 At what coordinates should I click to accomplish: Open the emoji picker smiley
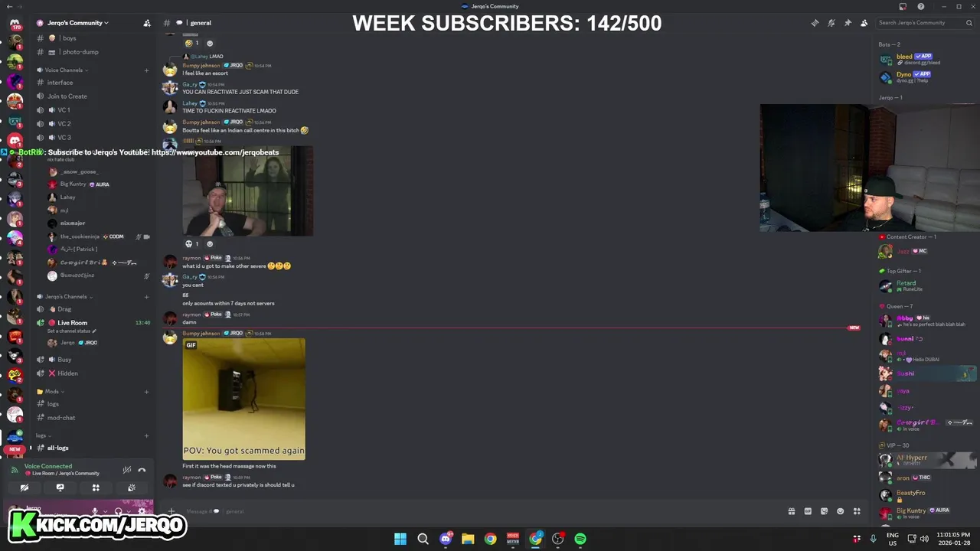[x=841, y=511]
